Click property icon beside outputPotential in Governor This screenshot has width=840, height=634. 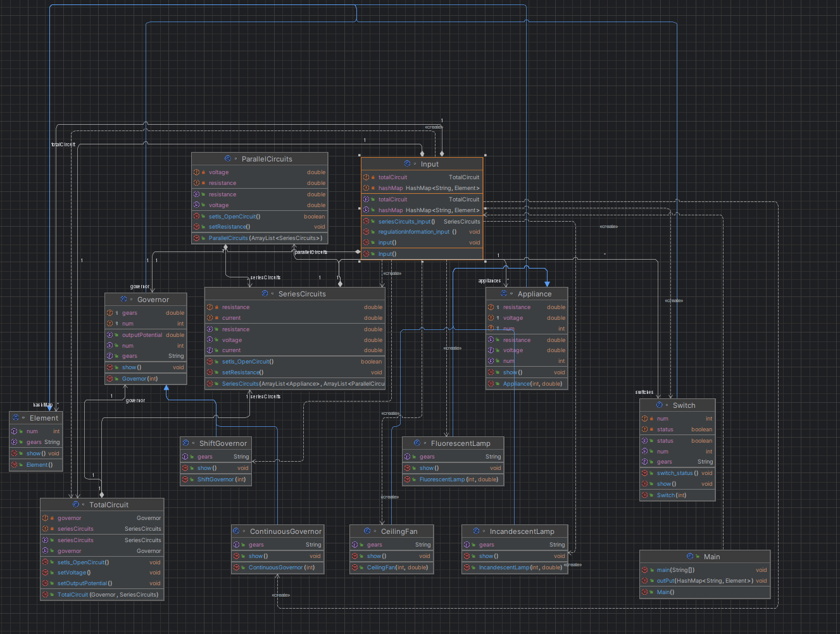[x=110, y=334]
